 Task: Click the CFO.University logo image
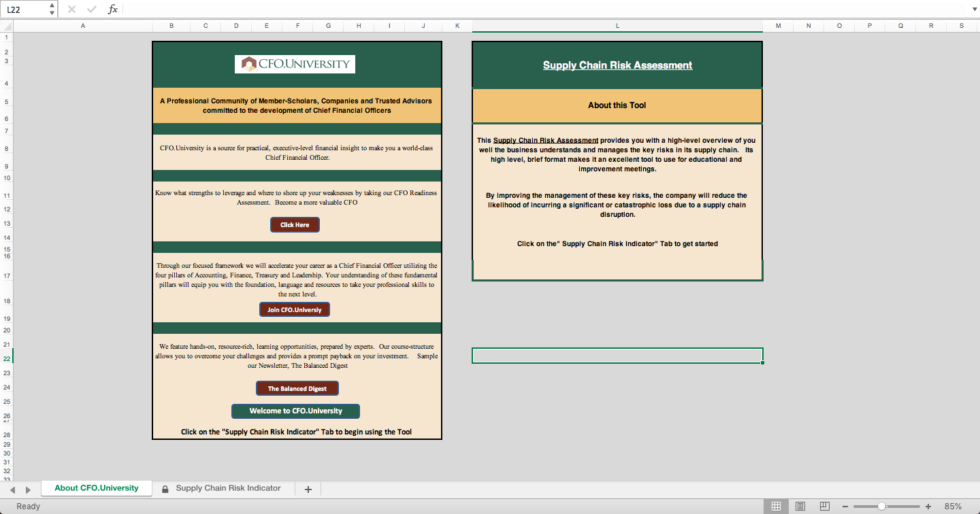tap(295, 65)
